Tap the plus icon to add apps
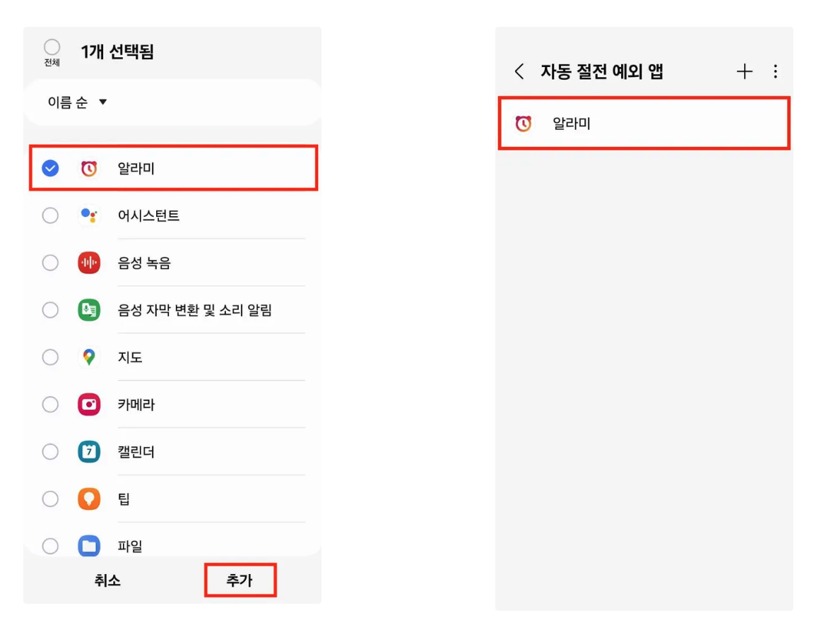Viewport: 821px width, 644px height. tap(745, 71)
